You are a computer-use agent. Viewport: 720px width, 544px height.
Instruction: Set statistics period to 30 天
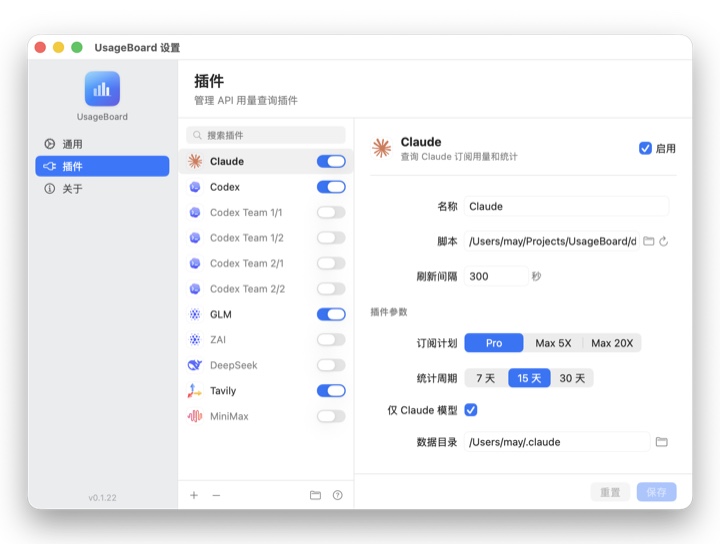[572, 378]
